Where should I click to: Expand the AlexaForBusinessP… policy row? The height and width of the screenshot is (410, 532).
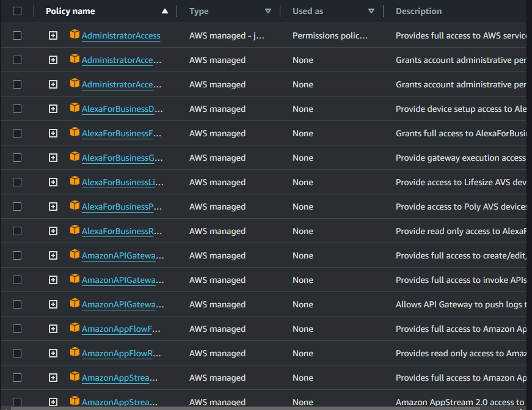(x=53, y=207)
